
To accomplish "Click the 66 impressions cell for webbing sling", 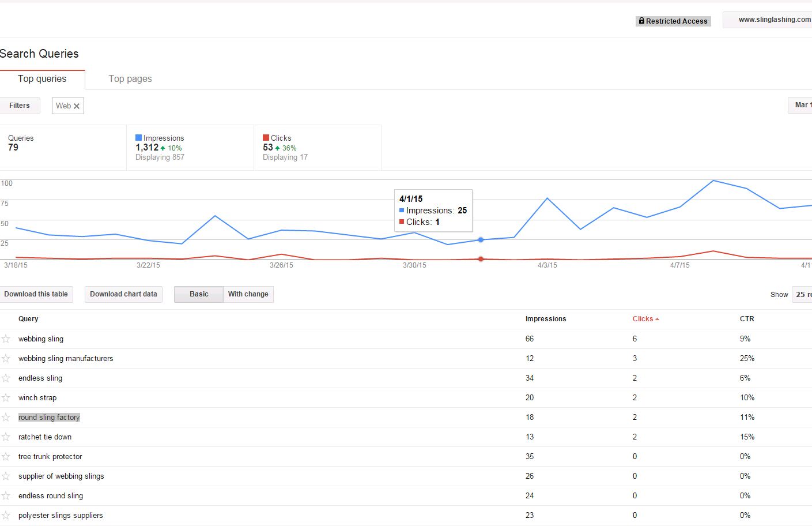I will tap(530, 339).
